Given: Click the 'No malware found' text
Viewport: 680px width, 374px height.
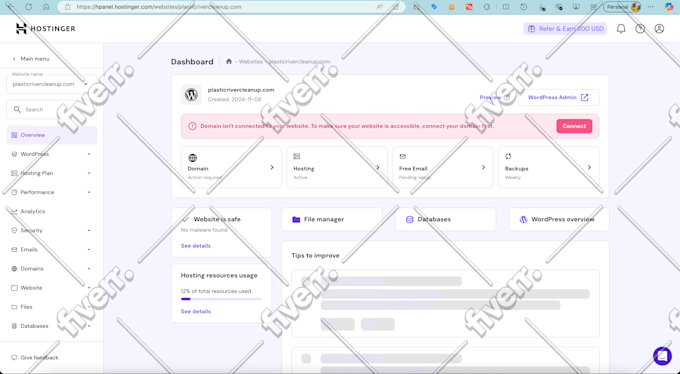Looking at the screenshot, I should coord(204,230).
